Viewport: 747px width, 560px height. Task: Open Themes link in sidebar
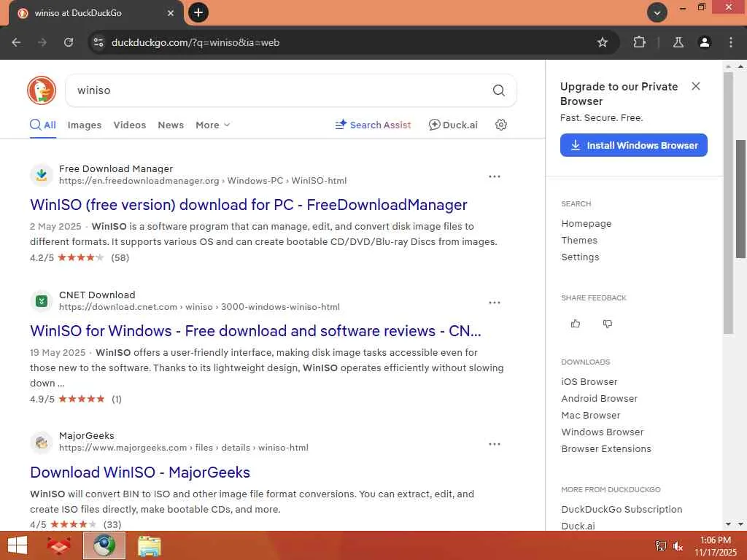(578, 241)
